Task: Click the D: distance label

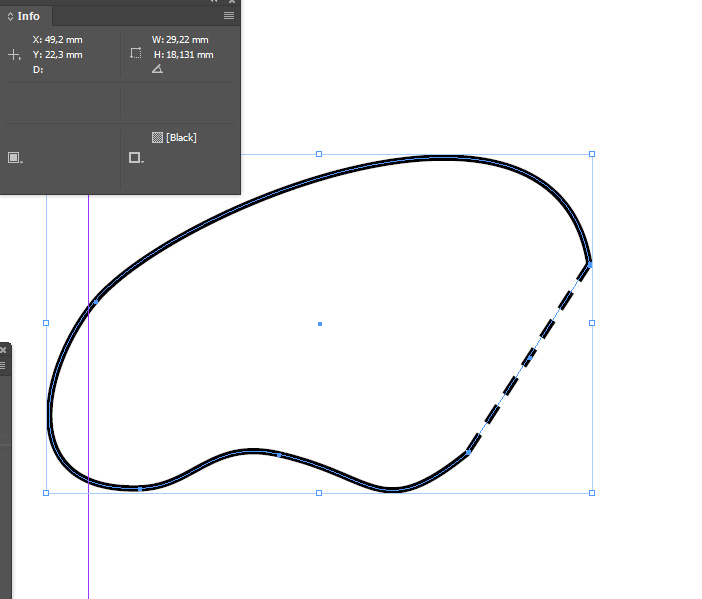Action: (x=38, y=70)
